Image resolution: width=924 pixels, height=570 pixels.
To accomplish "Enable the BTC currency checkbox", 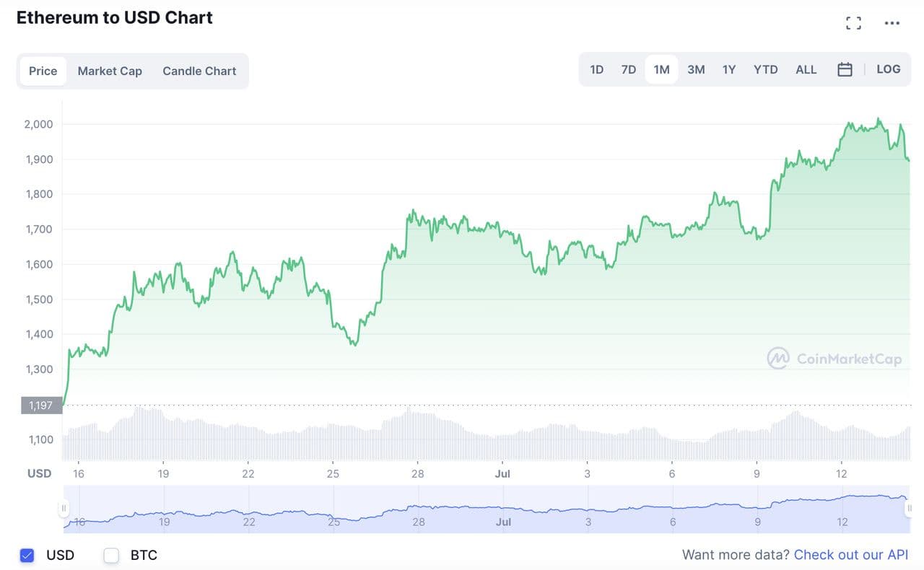I will point(111,555).
